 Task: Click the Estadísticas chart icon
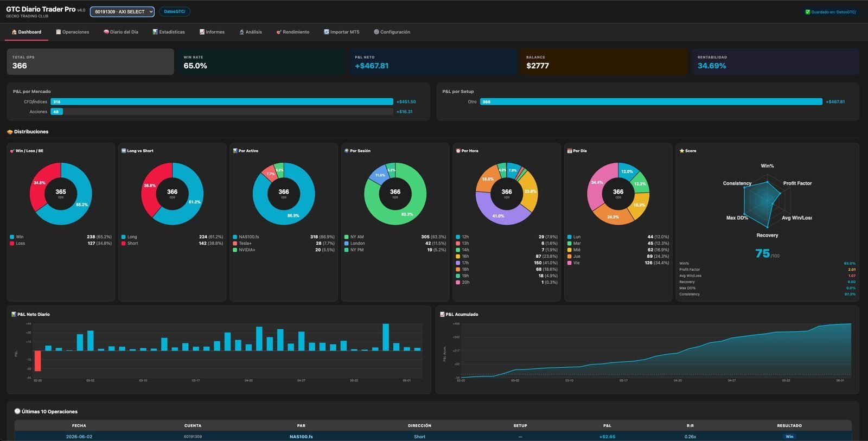click(x=155, y=32)
